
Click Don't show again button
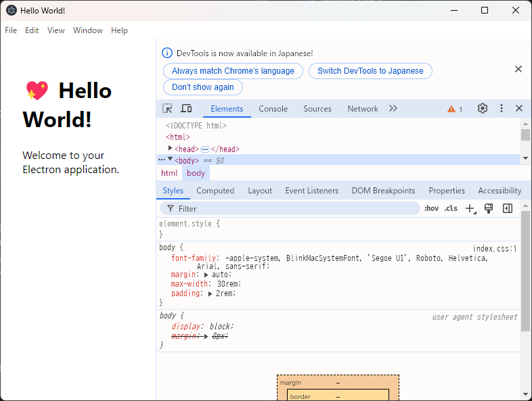point(203,87)
